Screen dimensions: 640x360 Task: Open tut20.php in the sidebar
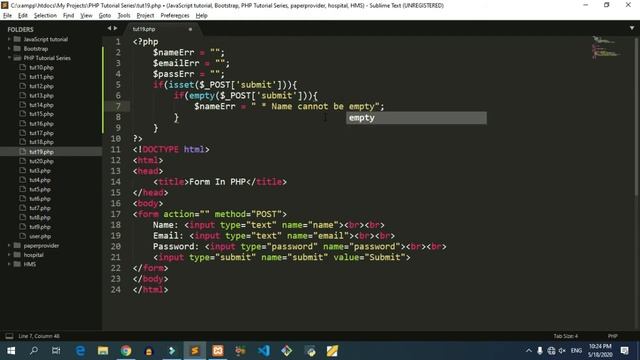(41, 161)
